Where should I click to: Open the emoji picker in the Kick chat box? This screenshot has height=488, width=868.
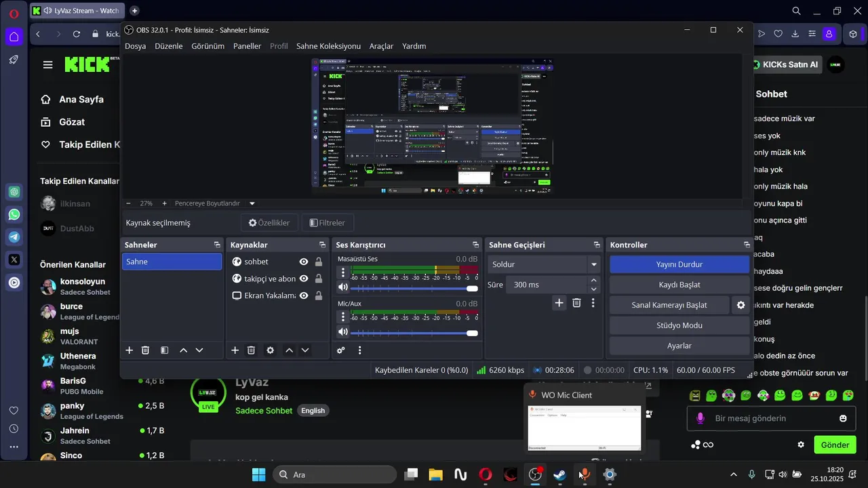[843, 418]
